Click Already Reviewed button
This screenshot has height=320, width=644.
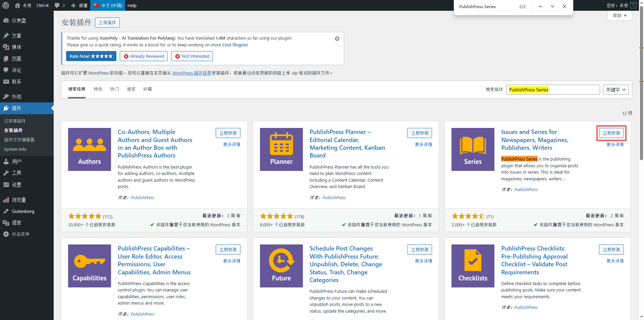point(144,56)
